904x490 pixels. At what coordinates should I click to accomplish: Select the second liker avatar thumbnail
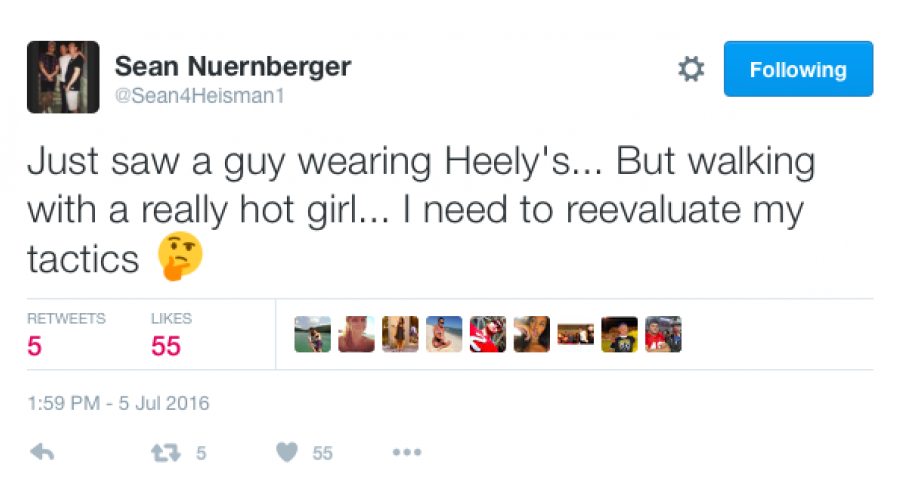point(356,334)
